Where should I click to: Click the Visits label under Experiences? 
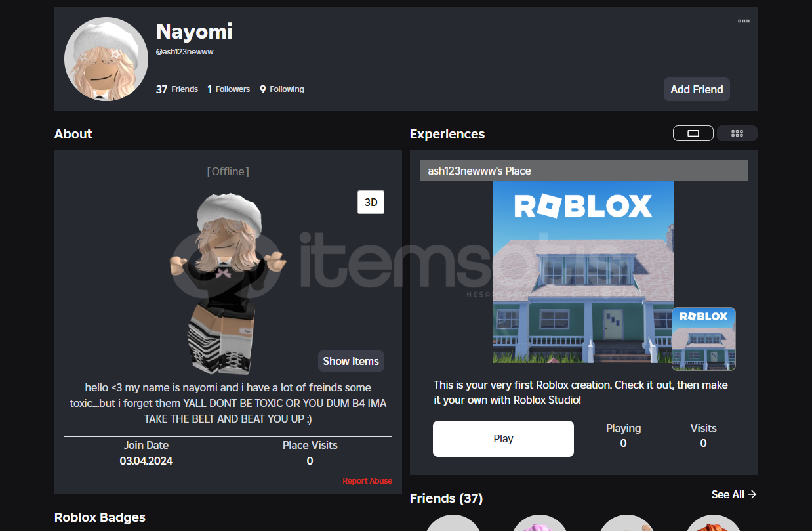[703, 428]
